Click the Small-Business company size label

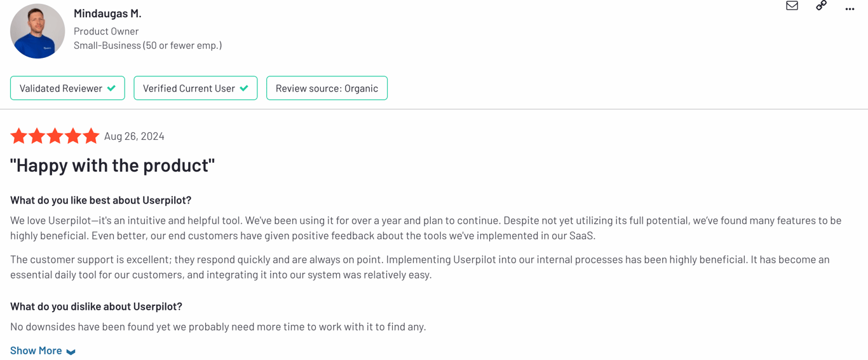tap(148, 45)
